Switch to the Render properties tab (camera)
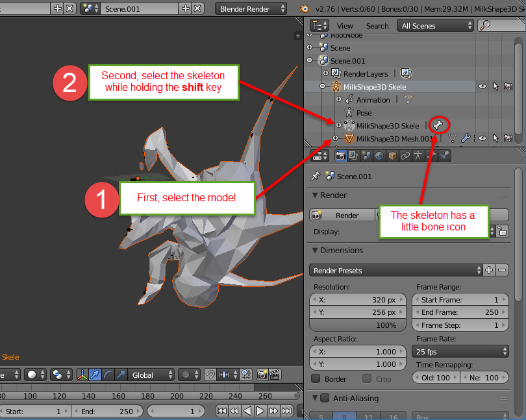526x420 pixels. click(340, 156)
